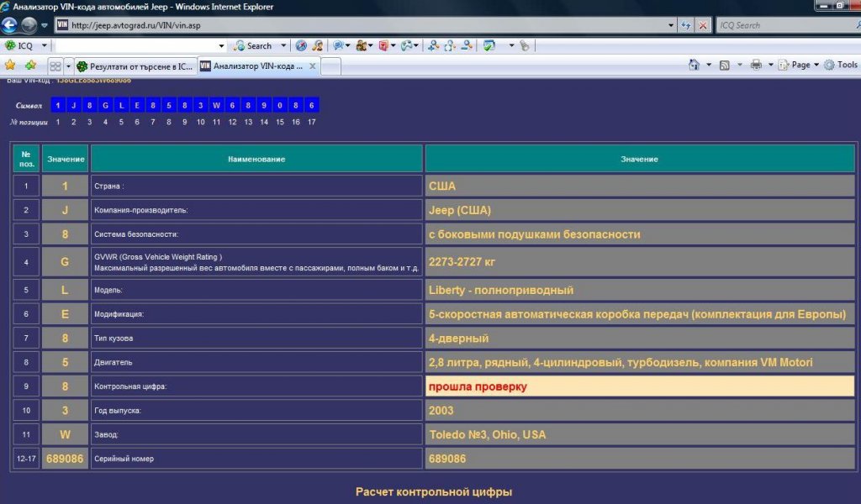Select the 'Анализатор VIN-кода' tab
The image size is (861, 504).
(x=257, y=66)
